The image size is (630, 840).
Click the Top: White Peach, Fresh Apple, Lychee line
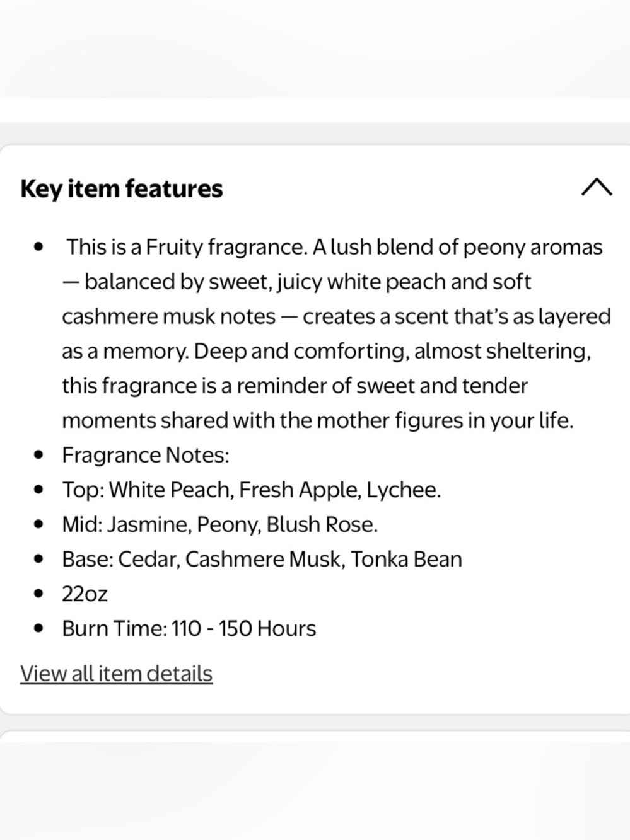[x=251, y=490]
